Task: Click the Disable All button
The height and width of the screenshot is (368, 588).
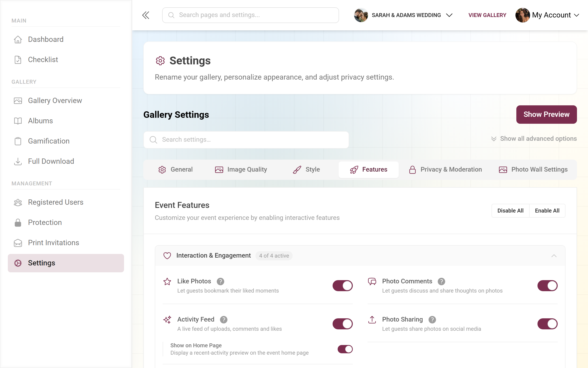Action: [510, 211]
